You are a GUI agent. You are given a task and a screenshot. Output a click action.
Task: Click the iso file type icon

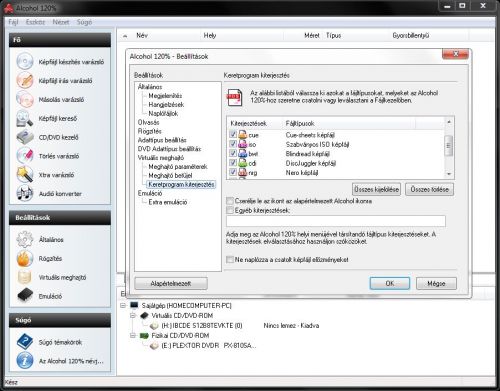(243, 144)
